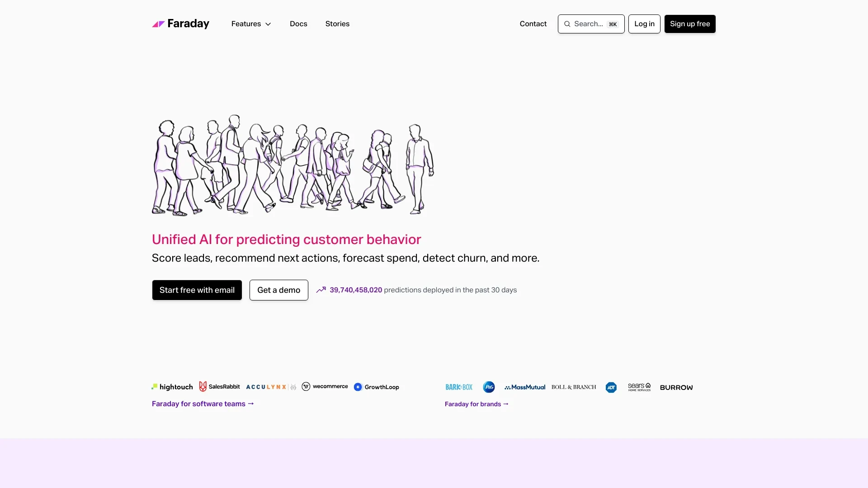Open the Features navigation expander
The height and width of the screenshot is (488, 868).
(x=251, y=24)
